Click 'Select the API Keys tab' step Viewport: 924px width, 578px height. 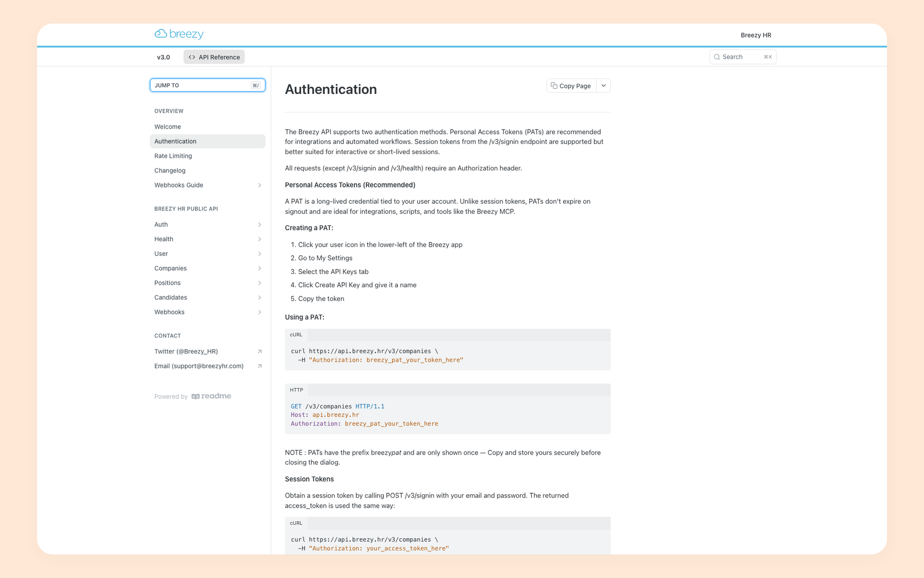(x=333, y=272)
